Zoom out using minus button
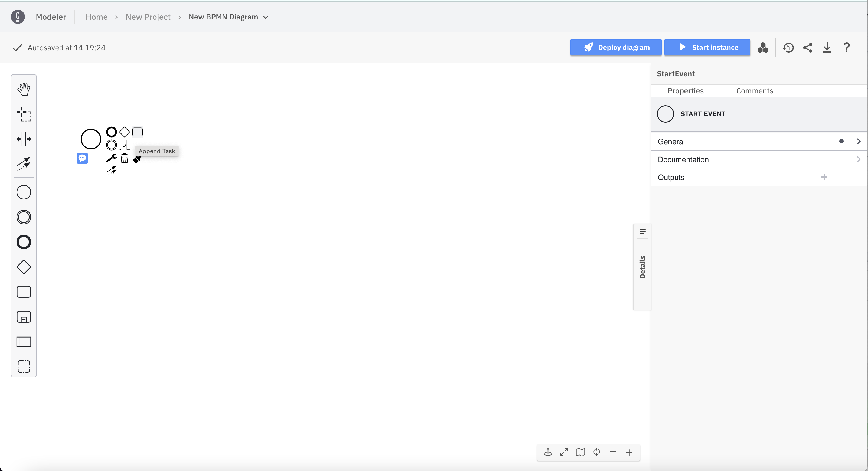This screenshot has height=471, width=868. pos(613,452)
